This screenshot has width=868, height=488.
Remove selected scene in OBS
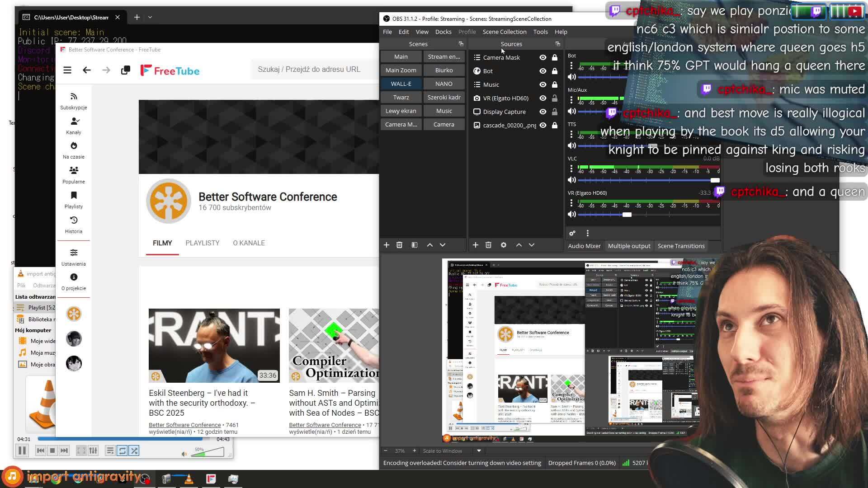click(x=399, y=245)
